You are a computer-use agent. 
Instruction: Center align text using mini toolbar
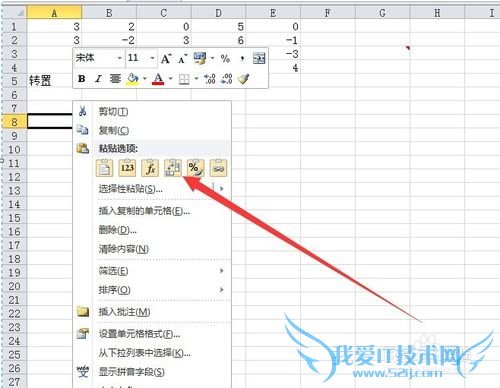115,79
